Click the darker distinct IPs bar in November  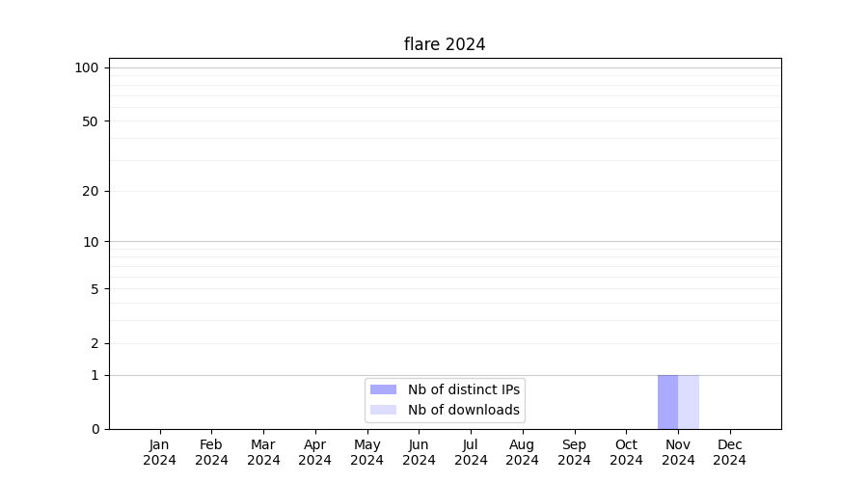coord(667,402)
